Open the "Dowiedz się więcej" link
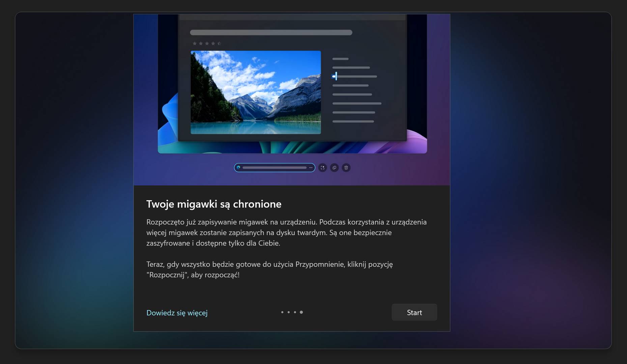 click(177, 313)
